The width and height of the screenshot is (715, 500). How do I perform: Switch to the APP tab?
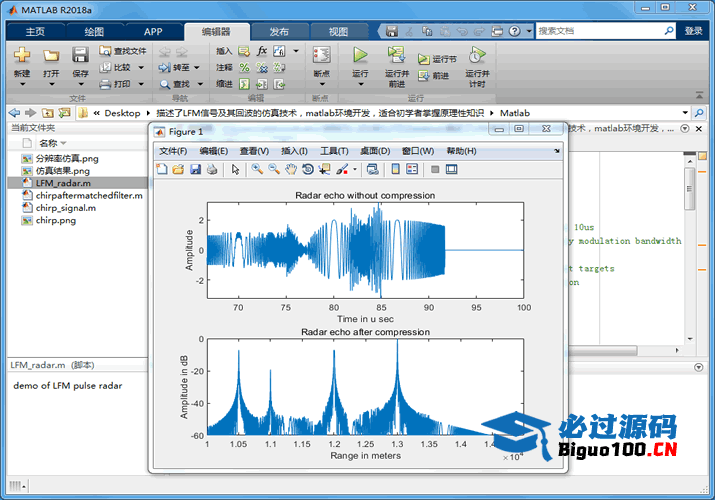click(153, 31)
